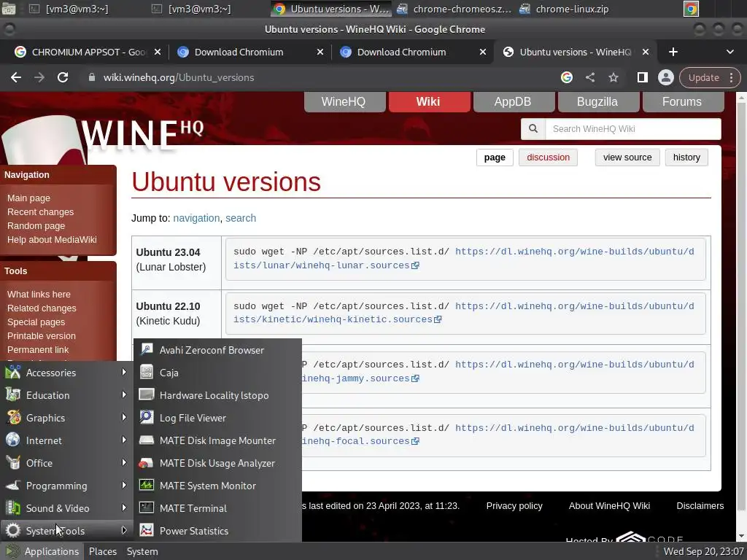Launch MATE Terminal icon
The image size is (747, 560).
pyautogui.click(x=146, y=507)
